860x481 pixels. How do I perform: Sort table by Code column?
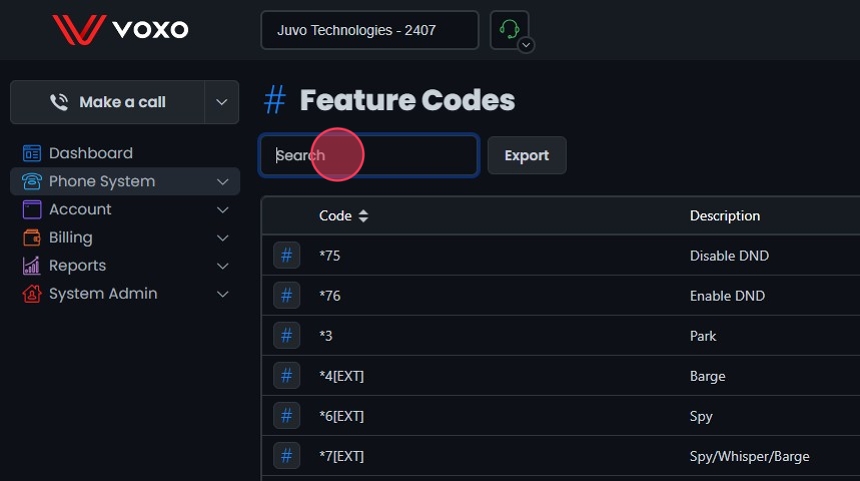coord(344,216)
